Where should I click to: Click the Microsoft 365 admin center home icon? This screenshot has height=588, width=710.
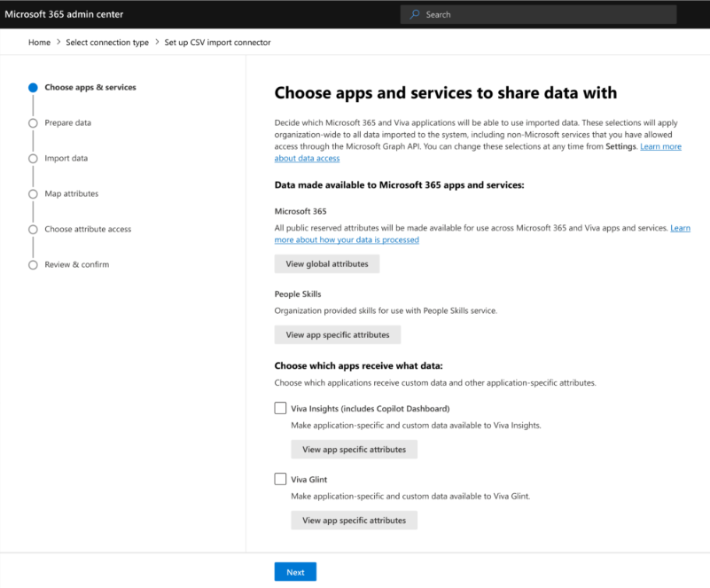pos(66,14)
